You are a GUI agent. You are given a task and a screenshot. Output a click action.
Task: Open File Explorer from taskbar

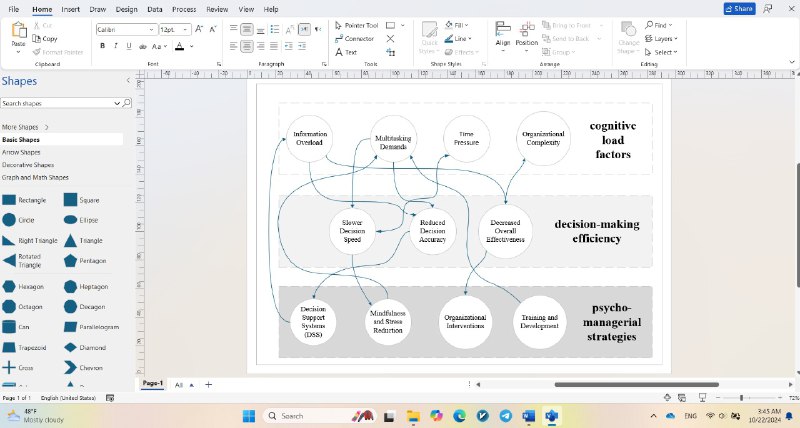413,416
